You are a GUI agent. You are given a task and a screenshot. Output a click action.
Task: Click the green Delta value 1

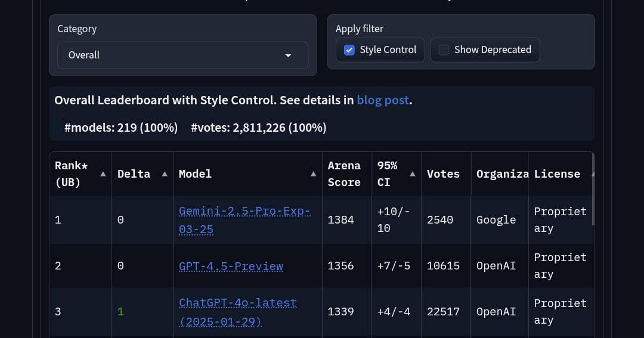point(120,312)
